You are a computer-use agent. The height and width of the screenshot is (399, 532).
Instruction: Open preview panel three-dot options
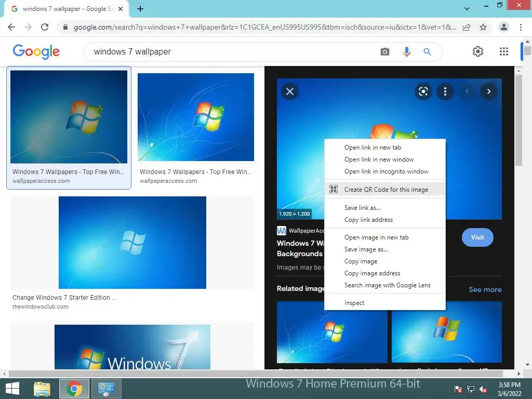pos(445,91)
